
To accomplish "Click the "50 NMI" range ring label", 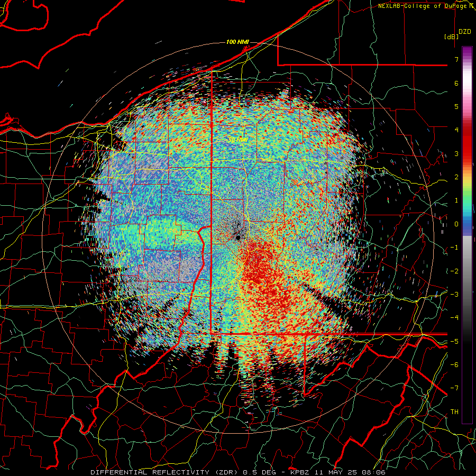I will tap(238, 140).
